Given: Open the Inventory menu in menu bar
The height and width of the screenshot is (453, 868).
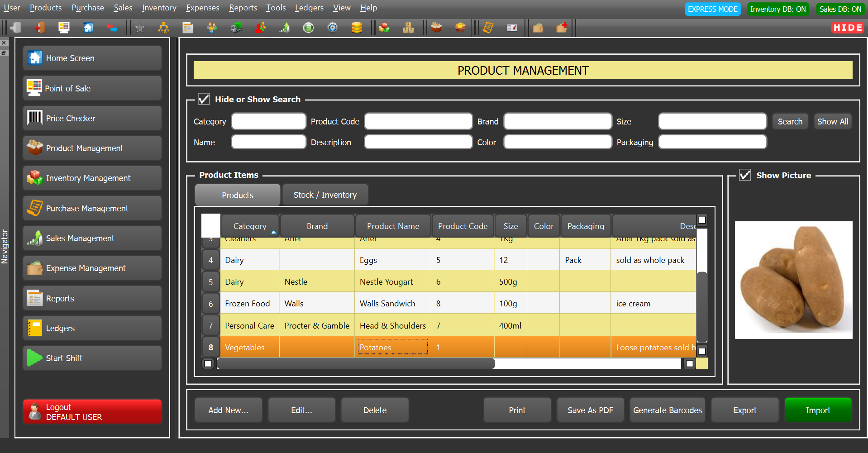Looking at the screenshot, I should (x=159, y=8).
